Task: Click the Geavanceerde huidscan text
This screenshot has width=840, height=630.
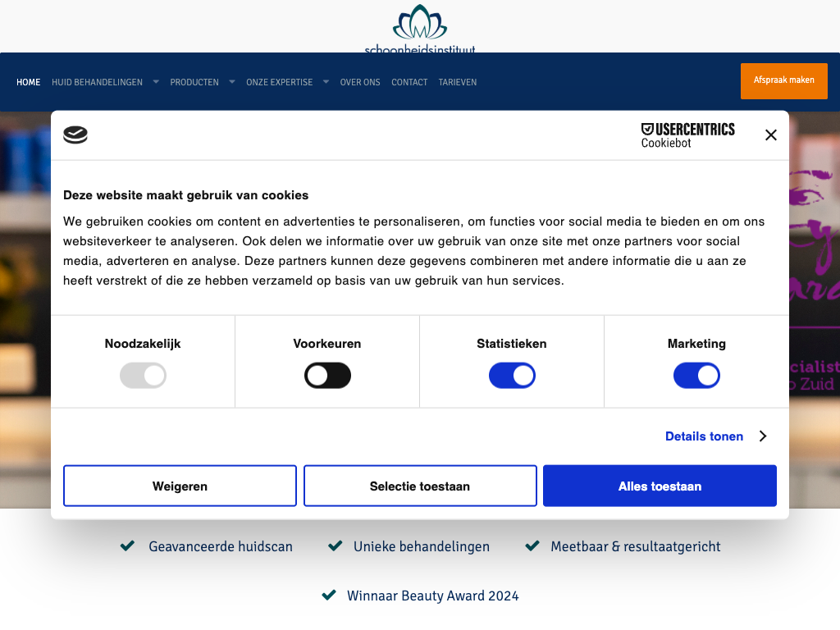Action: pos(221,546)
